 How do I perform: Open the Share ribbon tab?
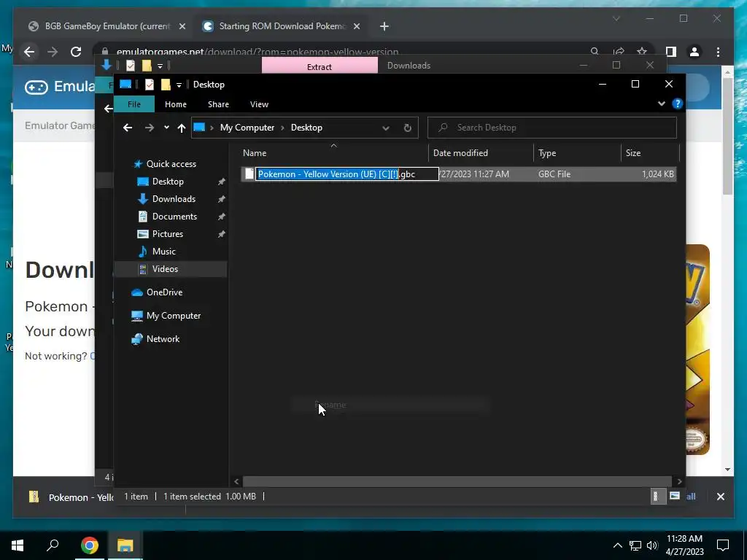coord(218,104)
